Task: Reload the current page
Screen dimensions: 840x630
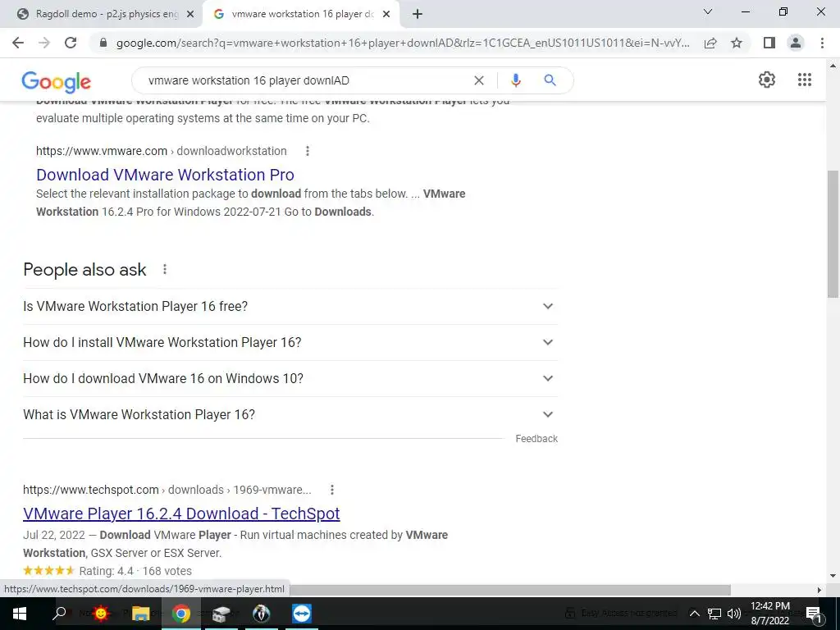Action: (71, 43)
